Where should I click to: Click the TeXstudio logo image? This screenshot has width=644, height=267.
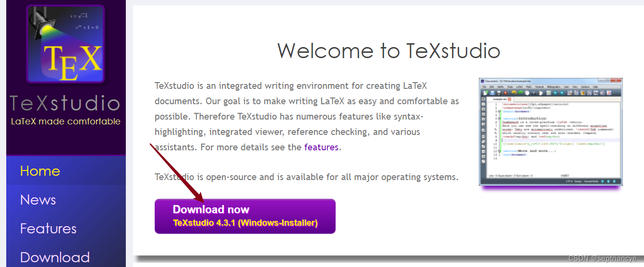[x=66, y=45]
